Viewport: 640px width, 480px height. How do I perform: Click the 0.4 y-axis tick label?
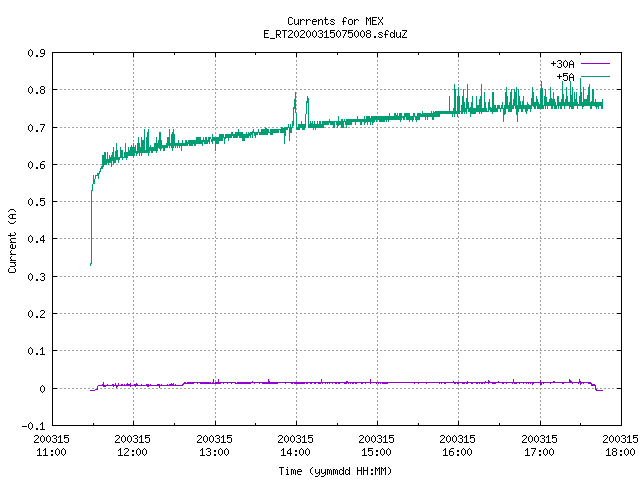(x=36, y=239)
